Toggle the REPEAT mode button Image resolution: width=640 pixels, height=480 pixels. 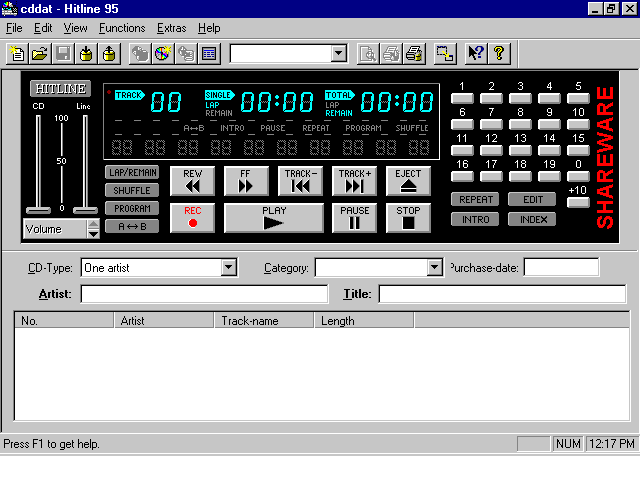coord(476,199)
